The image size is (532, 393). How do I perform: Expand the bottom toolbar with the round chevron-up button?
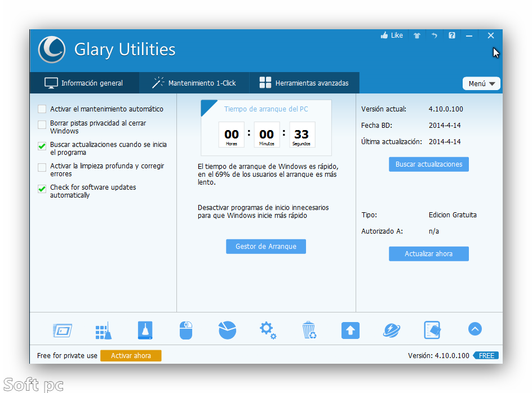(x=475, y=329)
